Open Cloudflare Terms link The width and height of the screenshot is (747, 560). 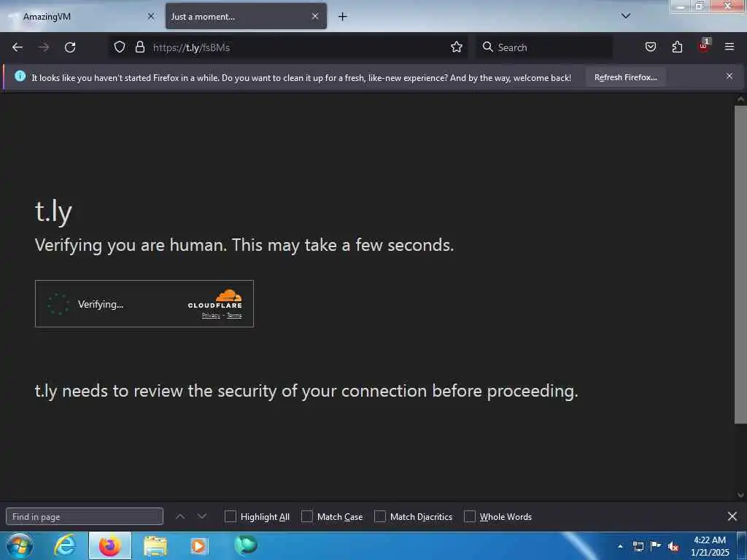coord(234,315)
